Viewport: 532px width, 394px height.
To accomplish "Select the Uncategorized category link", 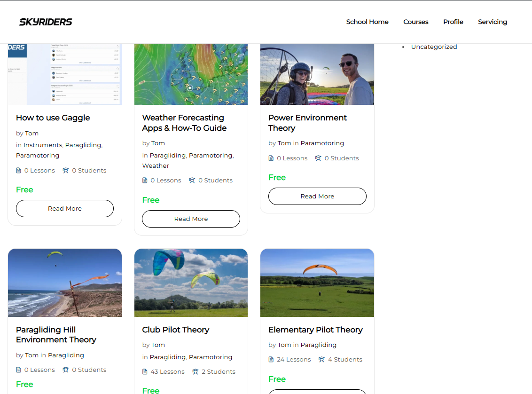I will [x=434, y=47].
